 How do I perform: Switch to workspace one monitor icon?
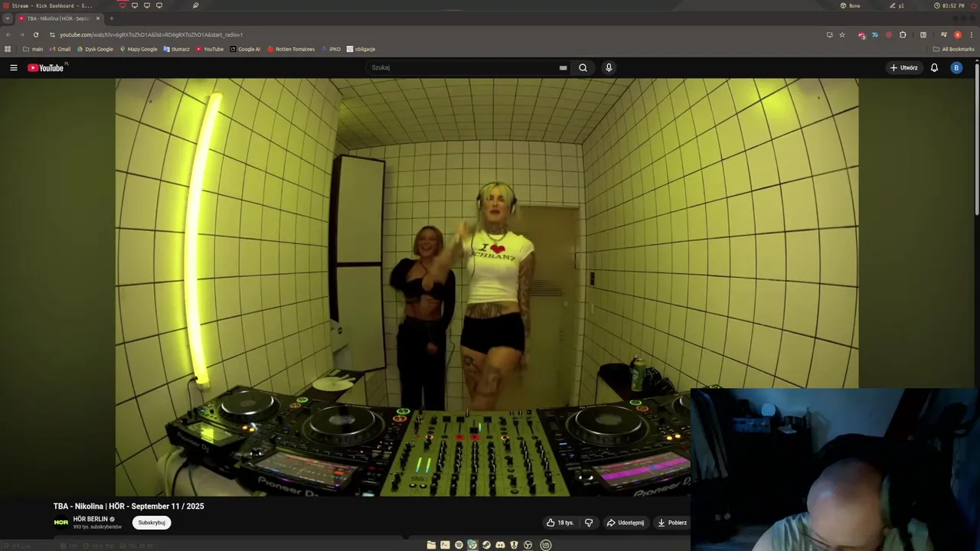point(122,5)
